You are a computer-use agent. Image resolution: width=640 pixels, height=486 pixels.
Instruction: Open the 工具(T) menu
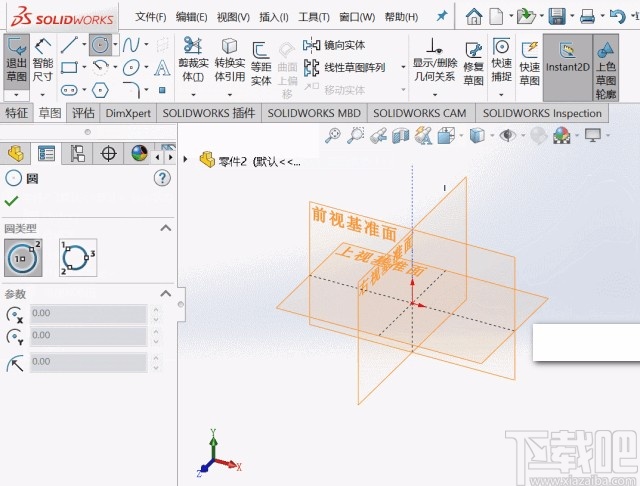(314, 17)
